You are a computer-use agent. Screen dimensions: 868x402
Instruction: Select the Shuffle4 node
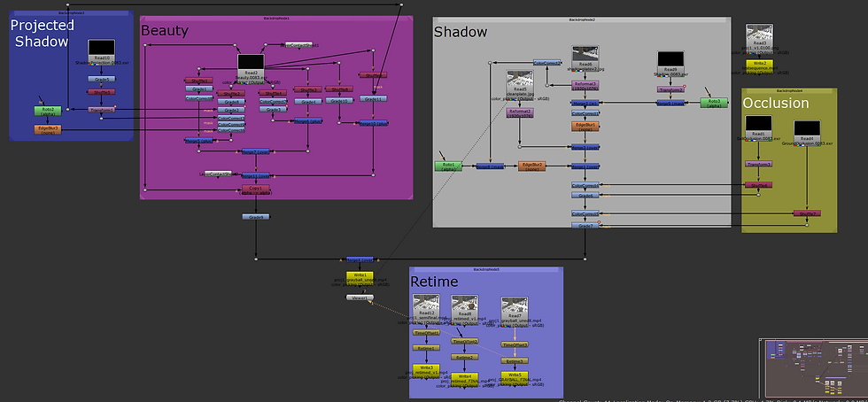pos(273,93)
